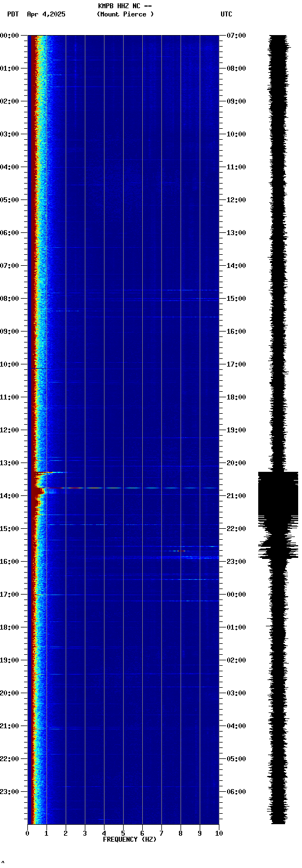
Task: Click the 16:00 UTC time label
Action: (236, 332)
